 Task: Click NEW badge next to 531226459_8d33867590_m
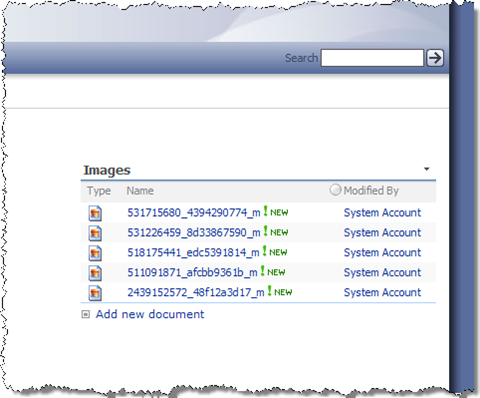(276, 232)
